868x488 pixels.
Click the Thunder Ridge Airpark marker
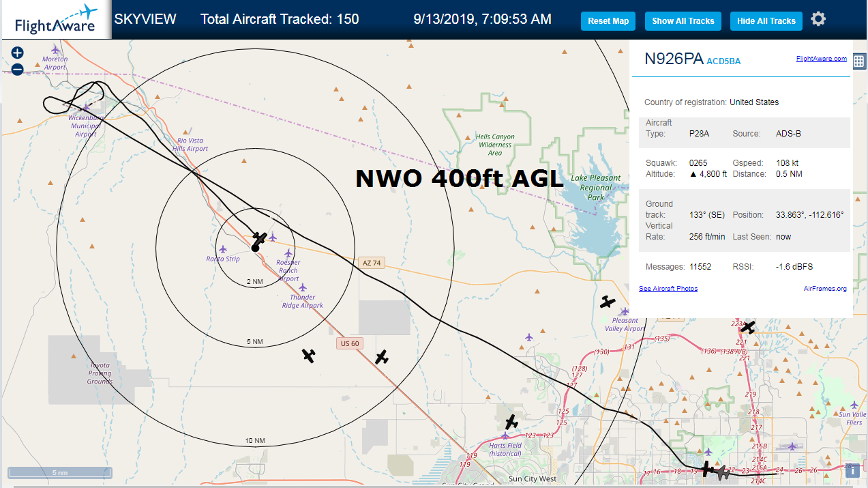(303, 287)
